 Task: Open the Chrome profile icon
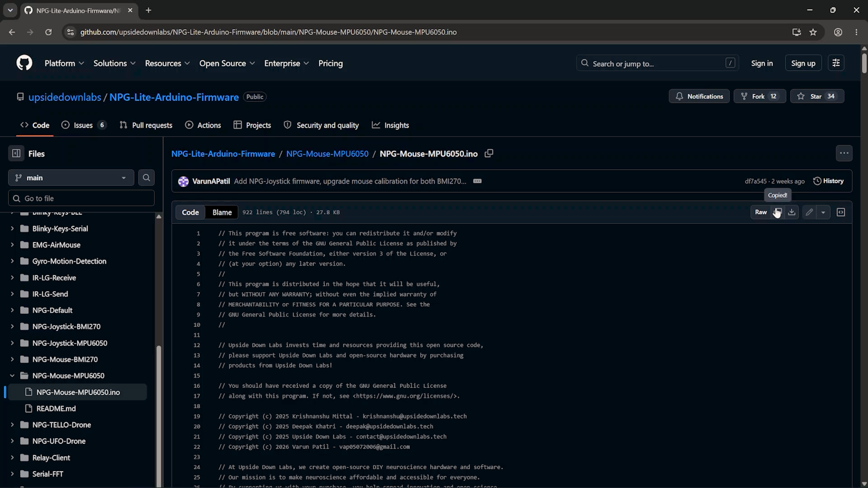[x=838, y=32]
